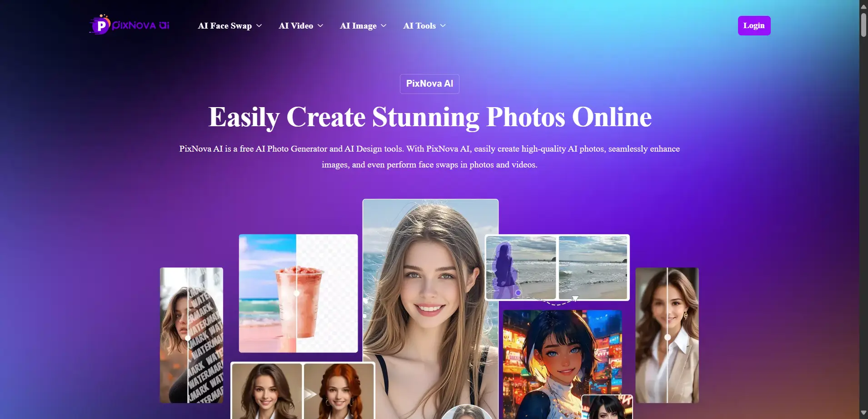Click the purple dot on the beach photo

pyautogui.click(x=518, y=293)
